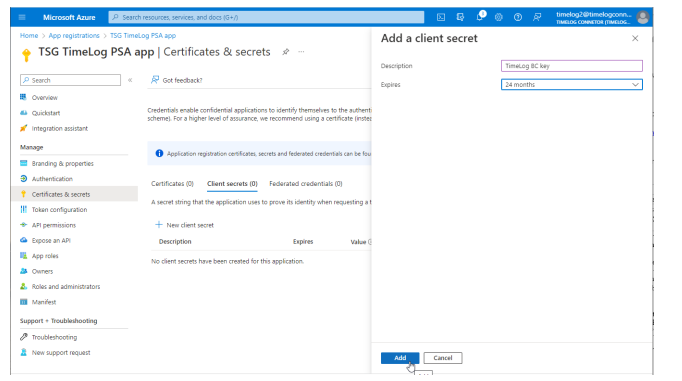Click the Cancel button

click(443, 358)
